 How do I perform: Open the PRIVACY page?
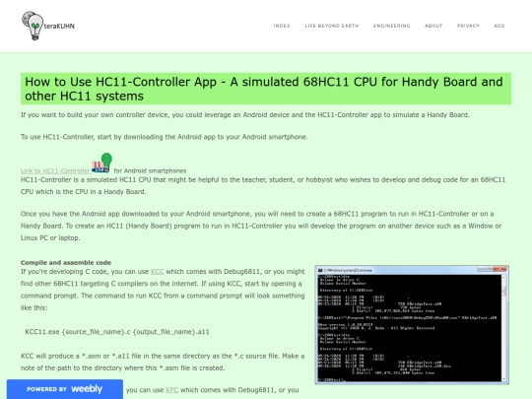(468, 26)
